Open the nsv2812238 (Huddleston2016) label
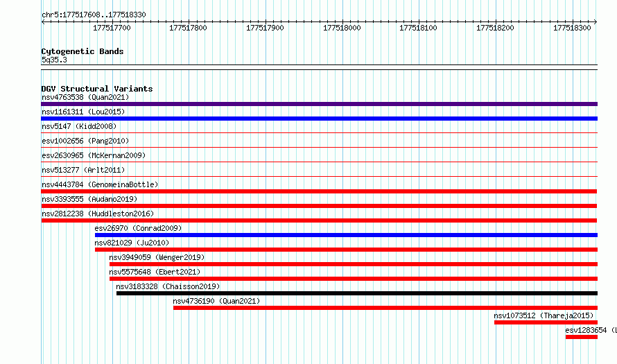The height and width of the screenshot is (364, 617). coord(98,214)
